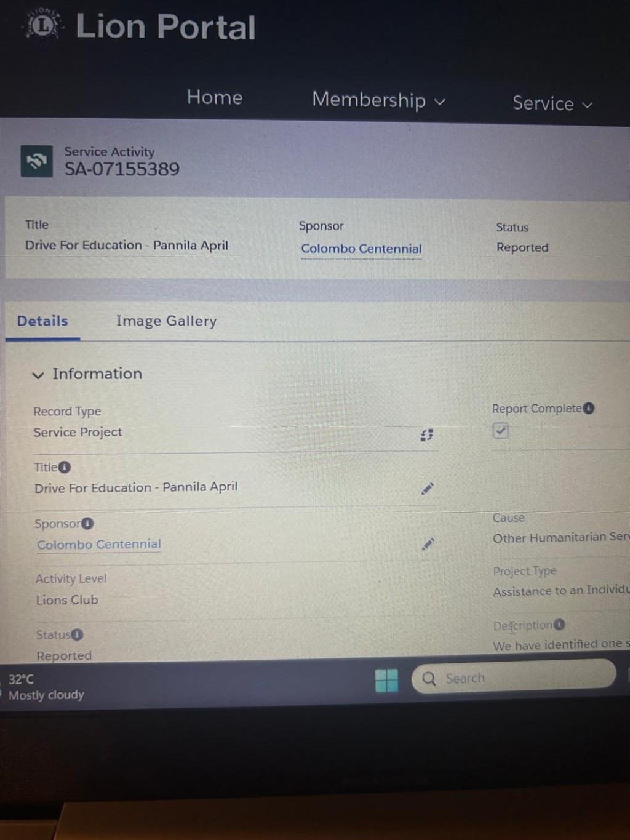Edit Title using its pencil icon

(428, 489)
